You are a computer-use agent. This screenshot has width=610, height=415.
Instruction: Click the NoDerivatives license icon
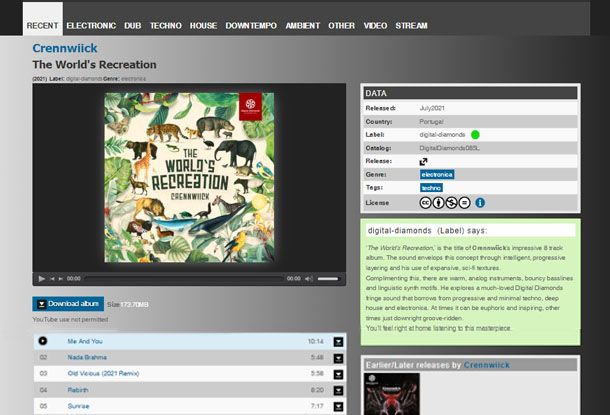(465, 203)
